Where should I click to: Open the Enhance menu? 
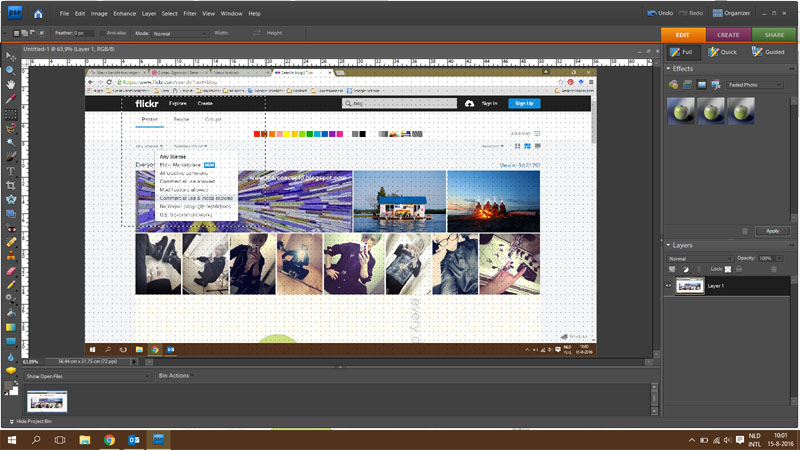coord(124,14)
